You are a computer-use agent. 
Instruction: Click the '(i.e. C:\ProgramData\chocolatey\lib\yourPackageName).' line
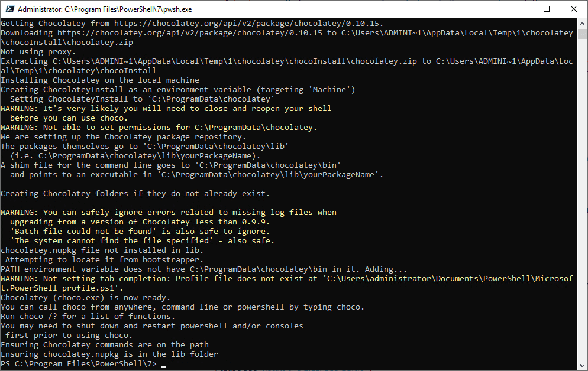(x=135, y=156)
